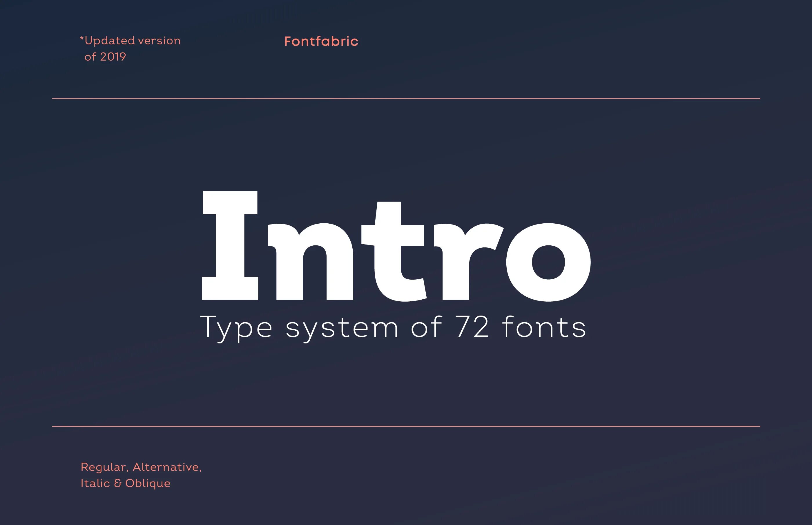Click the word 'Italic' at bottom left
The height and width of the screenshot is (525, 812).
tap(95, 483)
